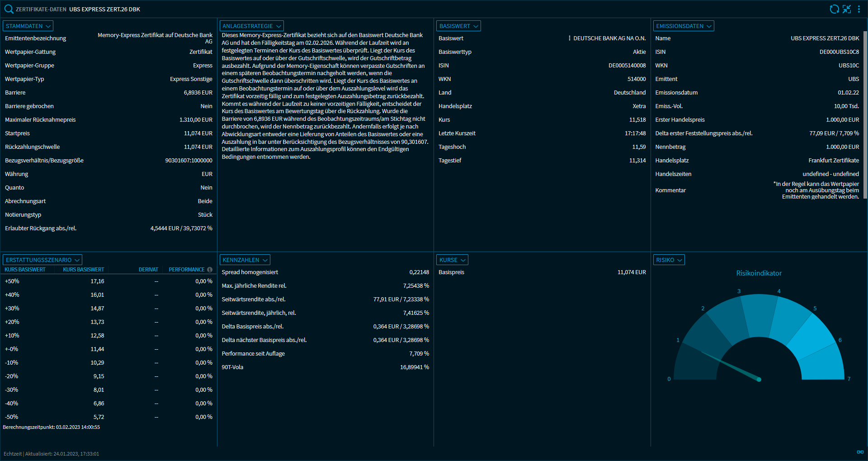The width and height of the screenshot is (868, 461).
Task: Click the search magnifier icon
Action: pyautogui.click(x=9, y=9)
